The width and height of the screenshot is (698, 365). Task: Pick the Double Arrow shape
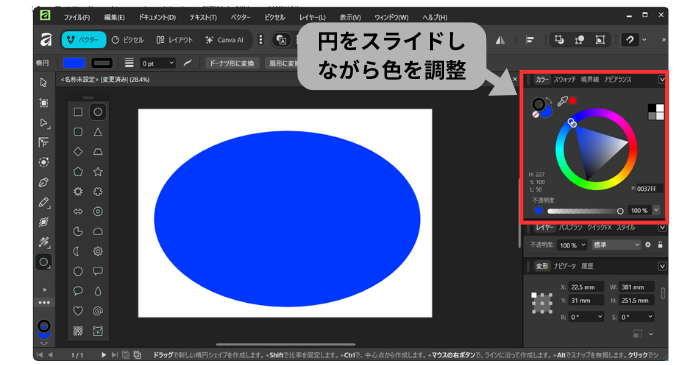click(78, 211)
